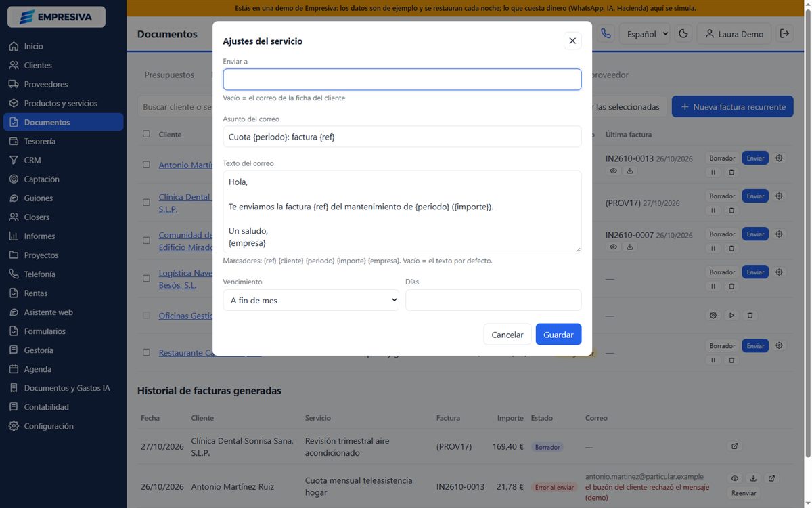Toggle the select-all checkbox in Cliente header
Image resolution: width=812 pixels, height=508 pixels.
pos(146,134)
